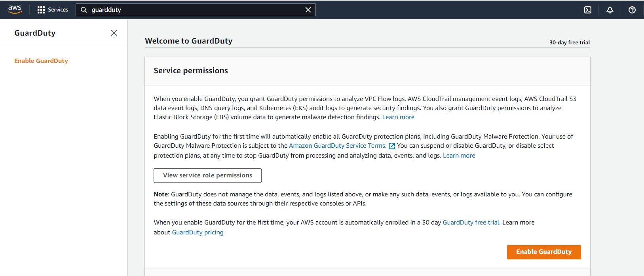Open the GuardDuty pricing link
The height and width of the screenshot is (276, 644).
click(x=198, y=232)
